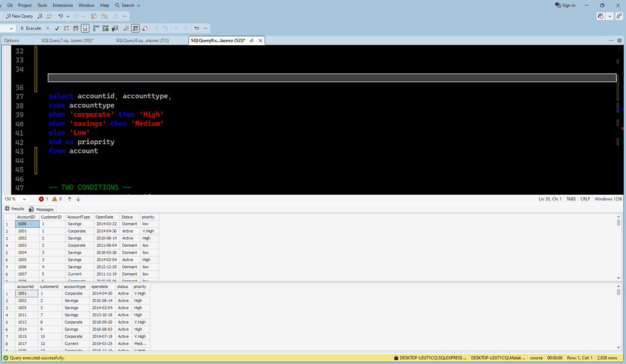626x364 pixels.
Task: Open the 150 % zoom level dropdown
Action: pyautogui.click(x=24, y=199)
